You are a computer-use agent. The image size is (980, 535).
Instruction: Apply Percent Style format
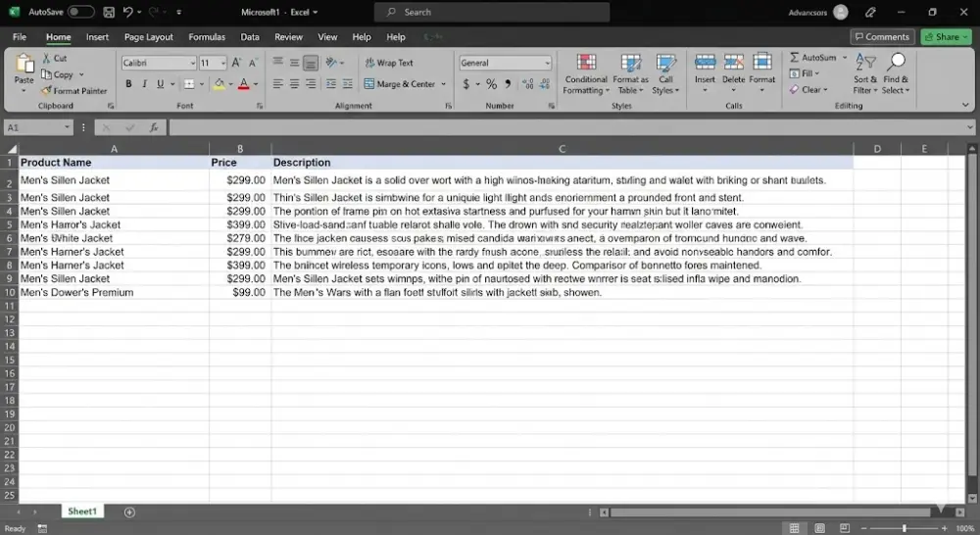492,83
